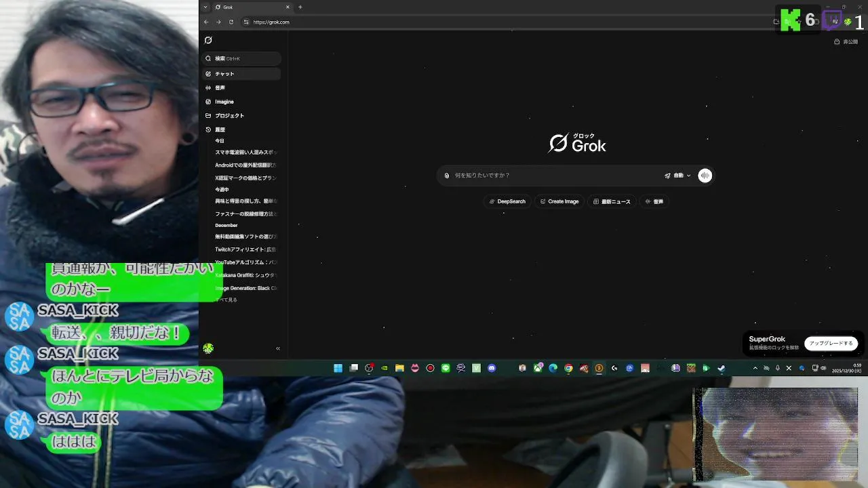Open the Xbox app from the taskbar
868x488 pixels.
click(538, 368)
